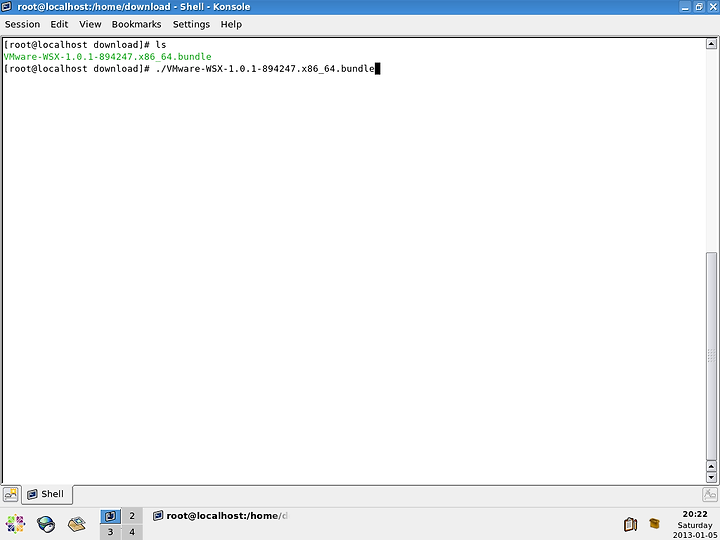Switch to virtual desktop 2
Viewport: 720px width, 540px height.
[132, 516]
